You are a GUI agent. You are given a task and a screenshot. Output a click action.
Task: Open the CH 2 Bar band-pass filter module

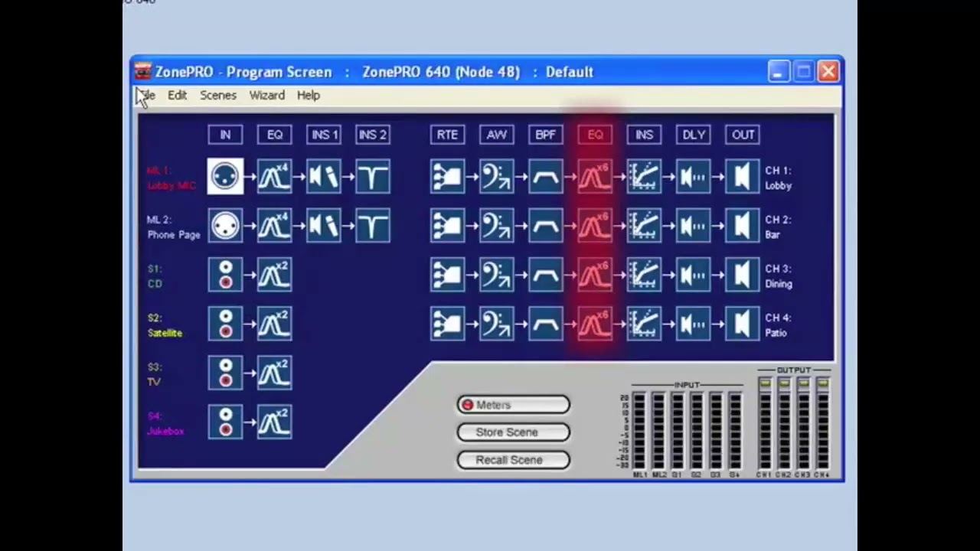click(x=545, y=226)
